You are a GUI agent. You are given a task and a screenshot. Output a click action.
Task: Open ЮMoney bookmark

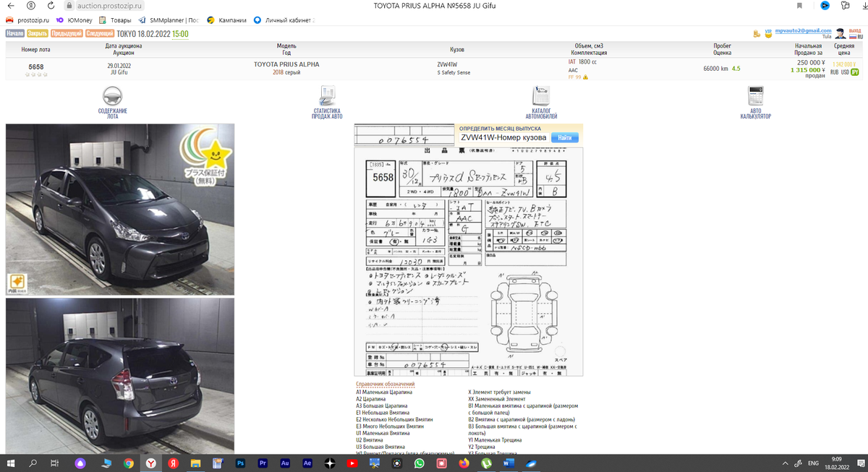[74, 20]
